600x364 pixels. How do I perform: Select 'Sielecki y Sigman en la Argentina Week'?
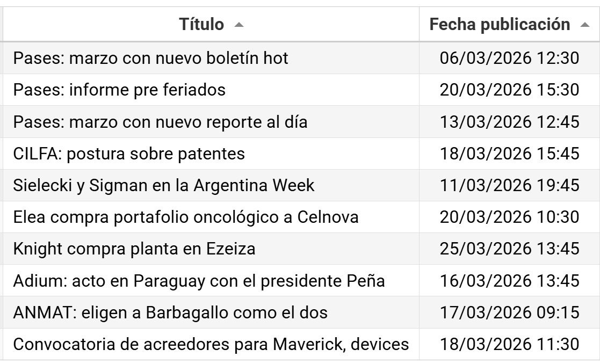(163, 186)
